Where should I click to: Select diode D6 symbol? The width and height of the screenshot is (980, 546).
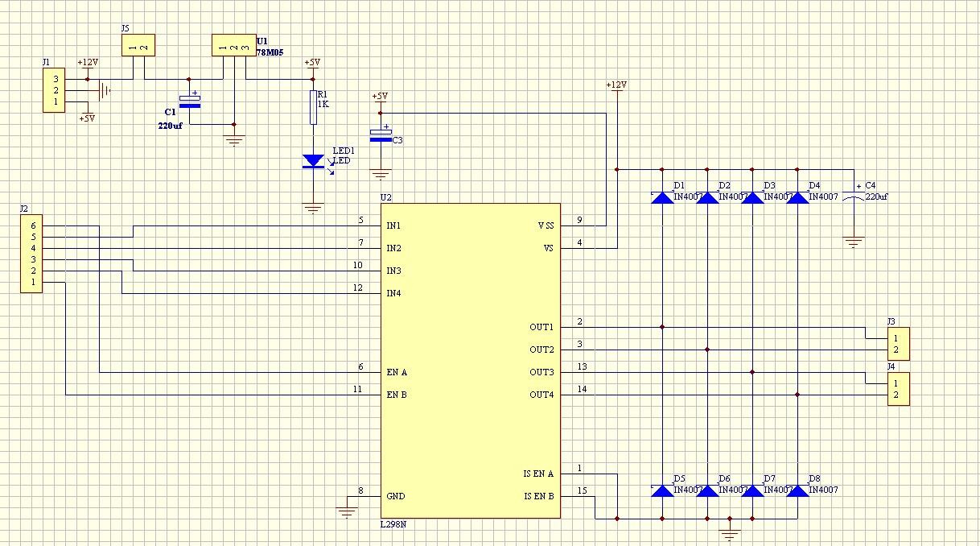706,490
